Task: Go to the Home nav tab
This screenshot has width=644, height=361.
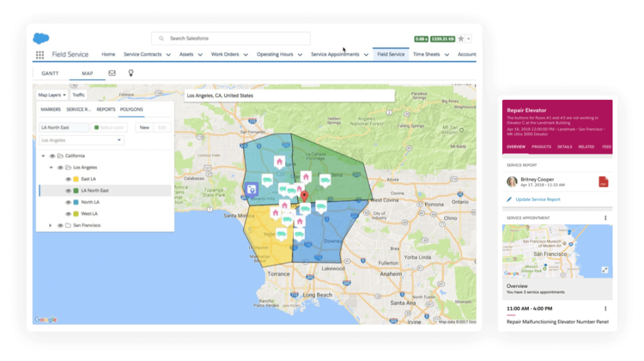Action: coord(108,55)
